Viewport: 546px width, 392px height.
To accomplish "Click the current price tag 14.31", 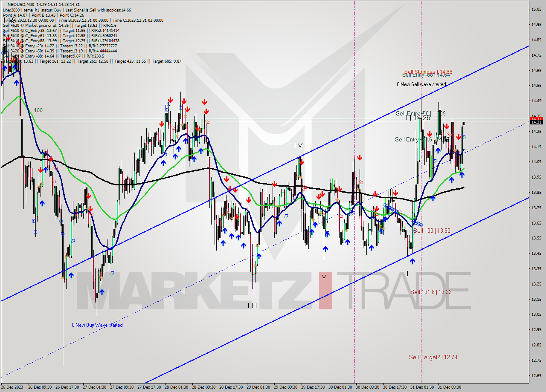I will tap(536, 122).
